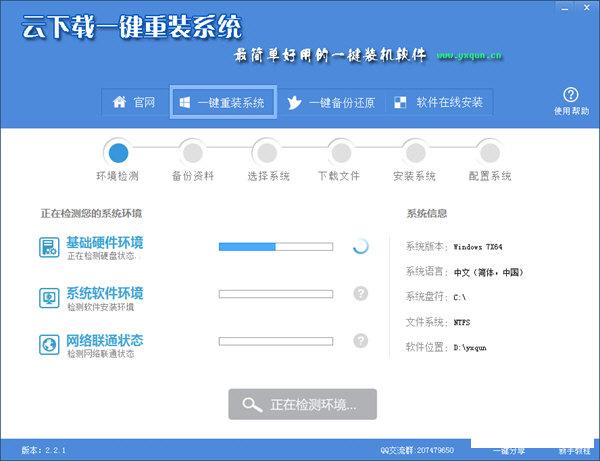Click the 配置系统 step circle

[488, 152]
